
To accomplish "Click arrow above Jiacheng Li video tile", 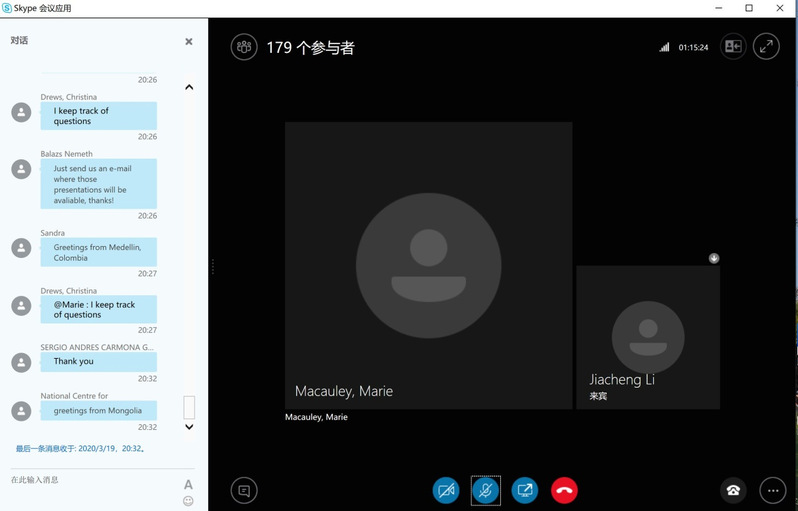I will coord(714,258).
